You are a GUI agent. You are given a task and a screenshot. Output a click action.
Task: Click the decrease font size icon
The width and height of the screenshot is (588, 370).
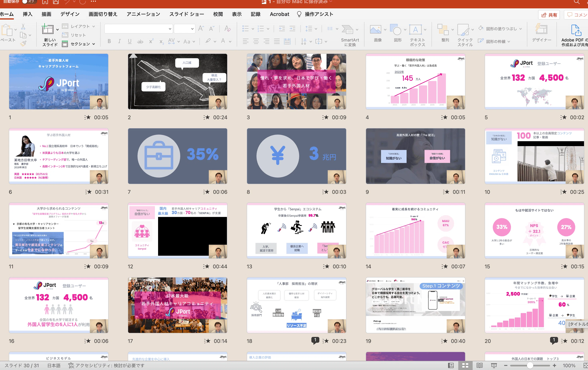point(211,29)
